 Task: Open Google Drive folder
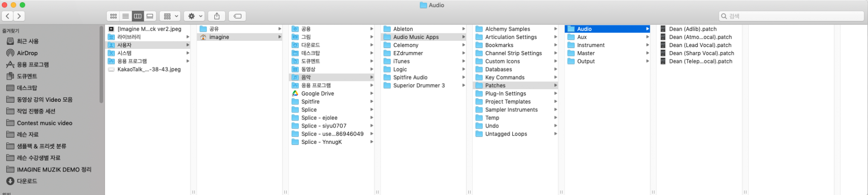[x=317, y=94]
